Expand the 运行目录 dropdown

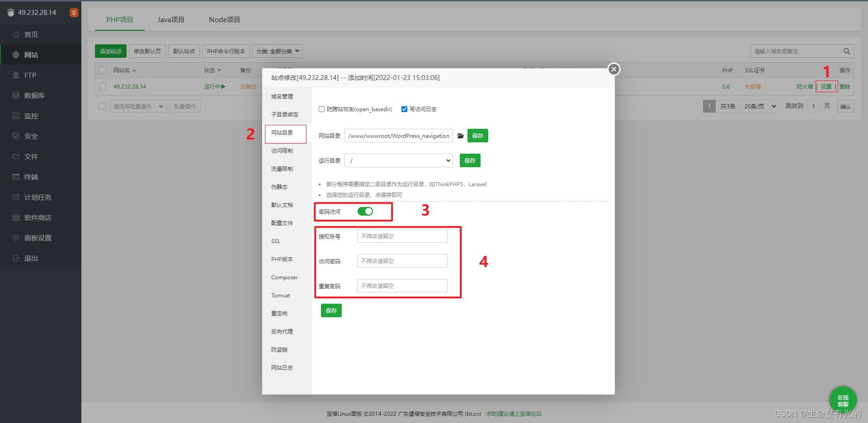pyautogui.click(x=399, y=160)
